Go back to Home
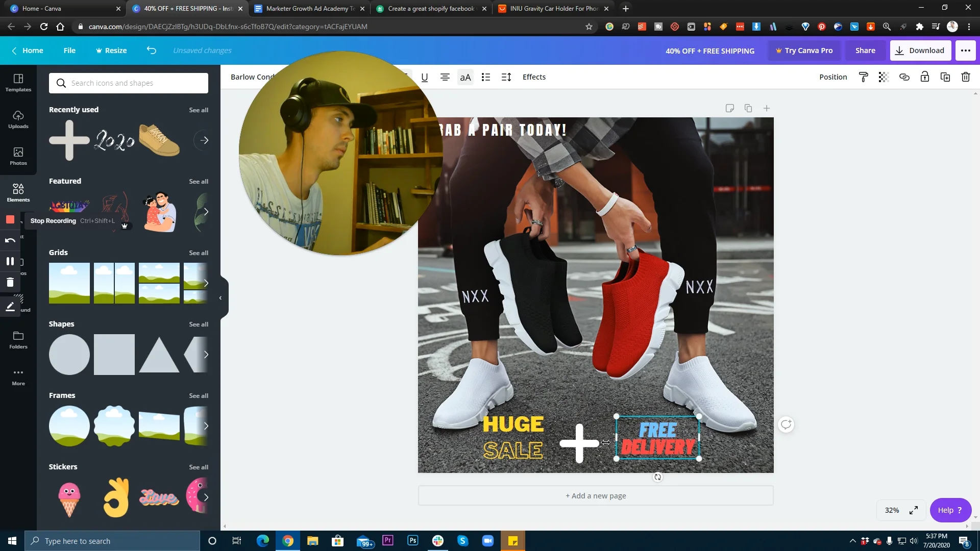Screen dimensions: 980x551 (x=28, y=51)
